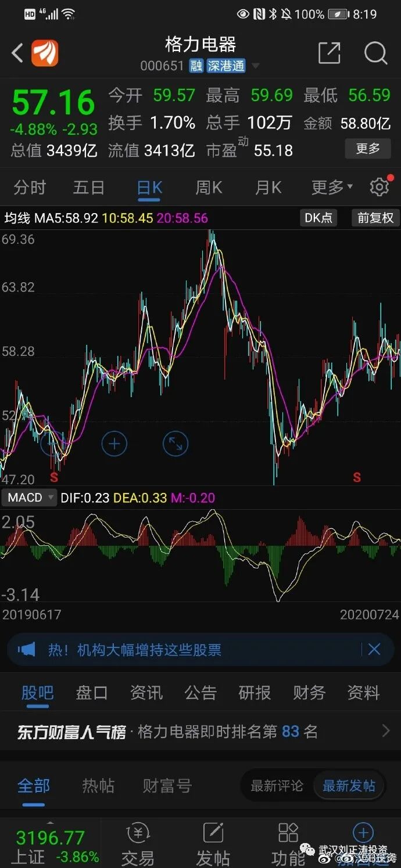The width and height of the screenshot is (401, 868).
Task: Tap the 总值 3439亿 market cap value
Action: pyautogui.click(x=54, y=151)
